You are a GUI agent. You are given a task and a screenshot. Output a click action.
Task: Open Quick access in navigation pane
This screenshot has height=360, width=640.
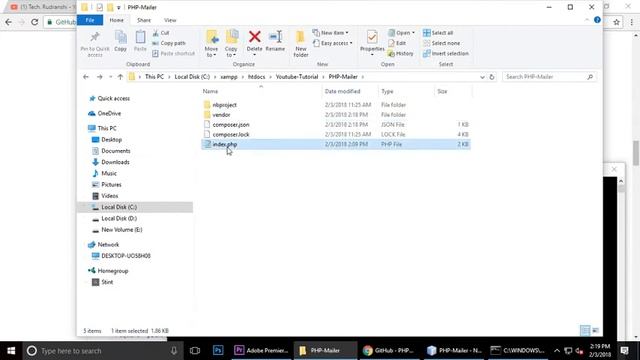pos(113,98)
